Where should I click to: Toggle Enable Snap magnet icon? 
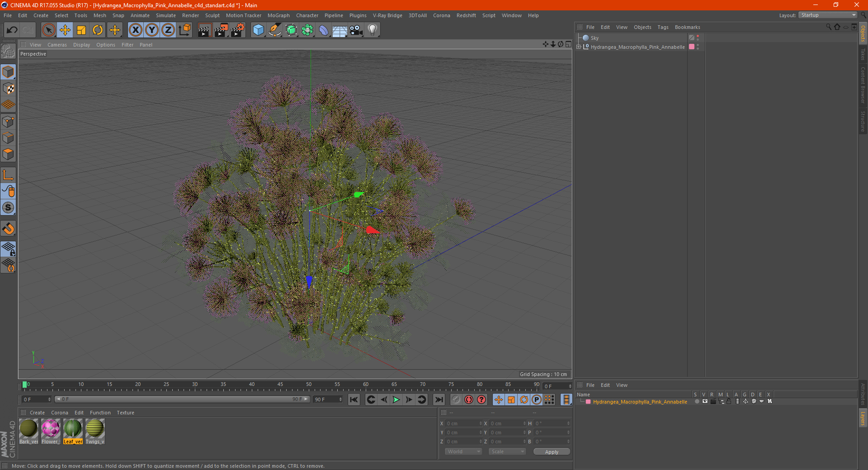pos(8,229)
